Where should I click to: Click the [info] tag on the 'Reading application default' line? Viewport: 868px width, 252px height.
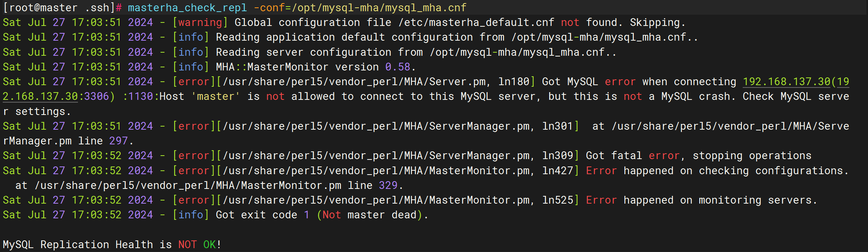pos(190,37)
